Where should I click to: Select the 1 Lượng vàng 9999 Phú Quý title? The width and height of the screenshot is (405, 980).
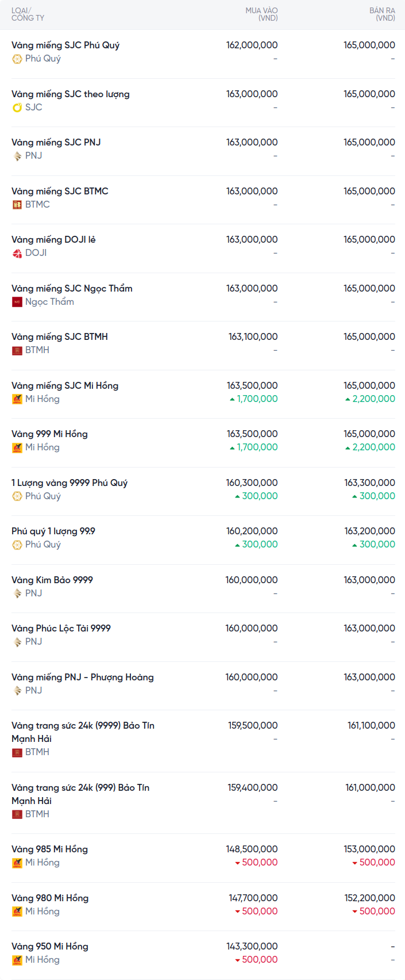pos(70,483)
